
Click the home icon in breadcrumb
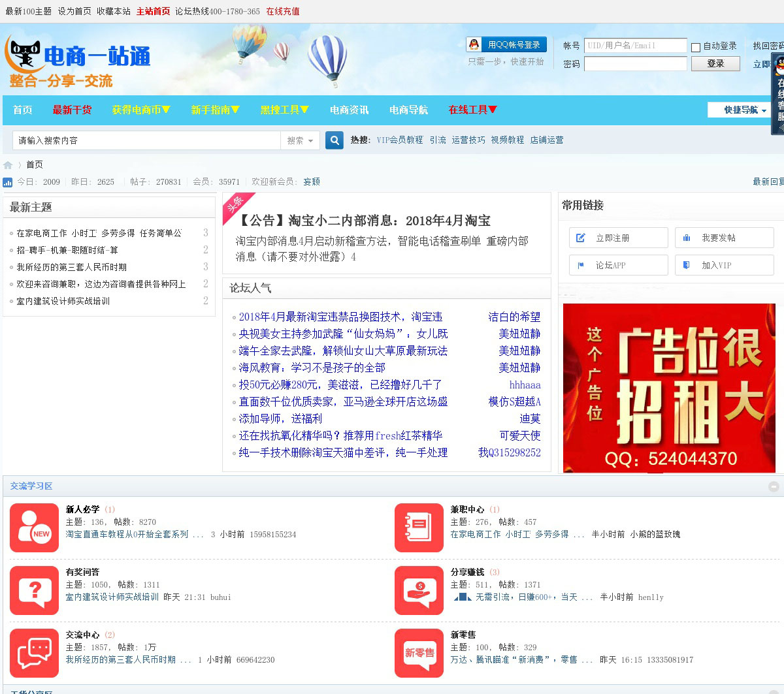(8, 165)
